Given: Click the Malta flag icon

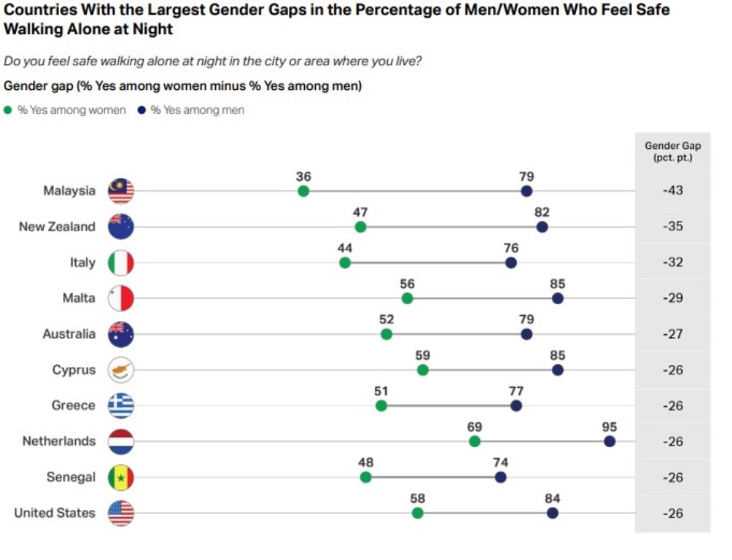Looking at the screenshot, I should pyautogui.click(x=121, y=298).
